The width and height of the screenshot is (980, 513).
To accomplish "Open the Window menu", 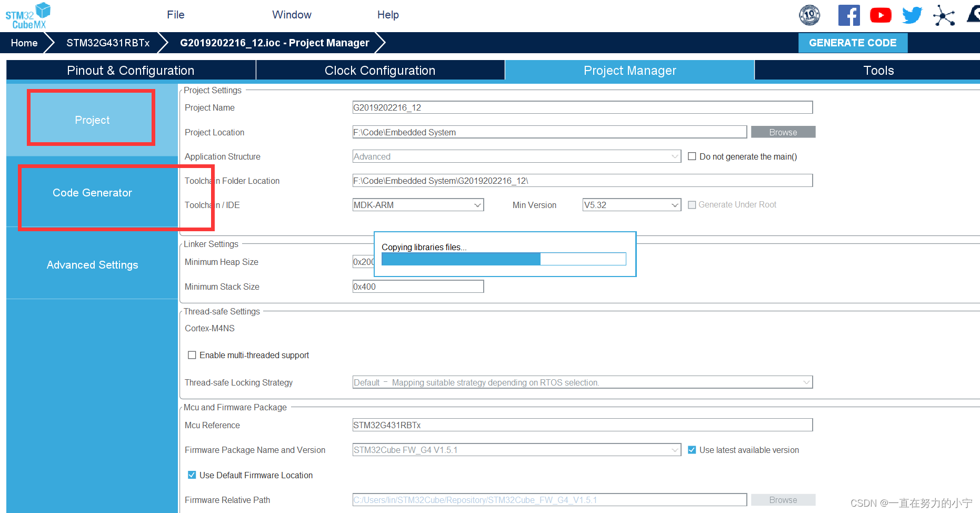I will pos(292,15).
